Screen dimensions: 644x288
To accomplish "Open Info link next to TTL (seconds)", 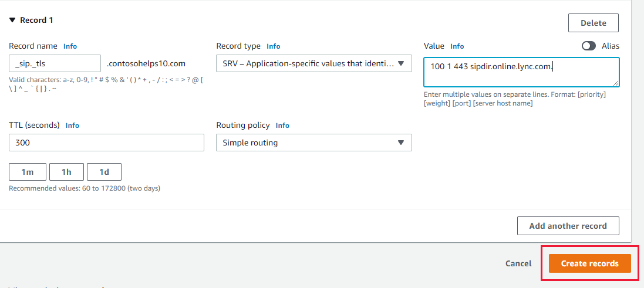I will tap(72, 126).
